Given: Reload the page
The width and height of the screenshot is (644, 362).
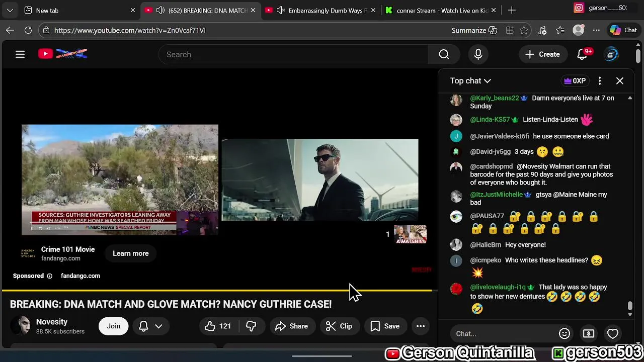Looking at the screenshot, I should click(x=28, y=30).
